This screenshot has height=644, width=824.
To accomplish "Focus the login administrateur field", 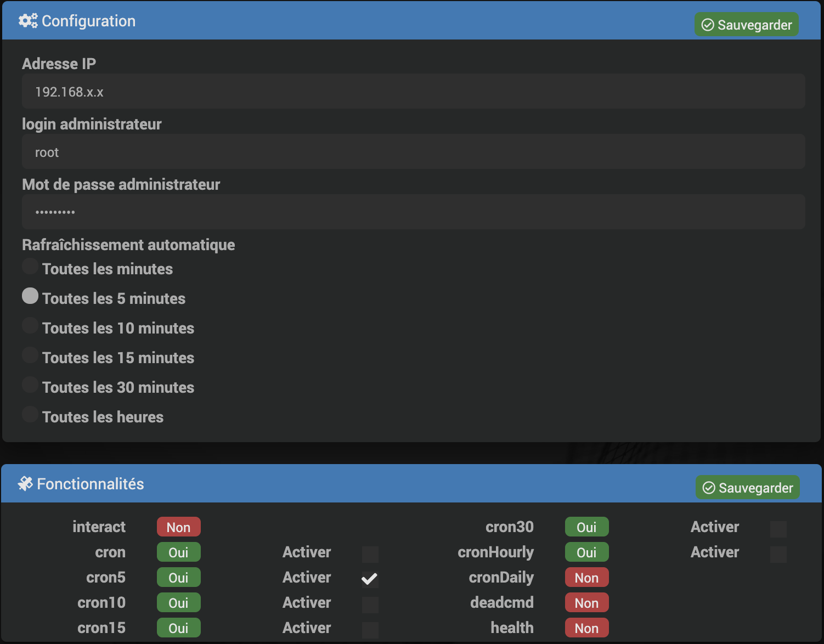I will coord(413,152).
